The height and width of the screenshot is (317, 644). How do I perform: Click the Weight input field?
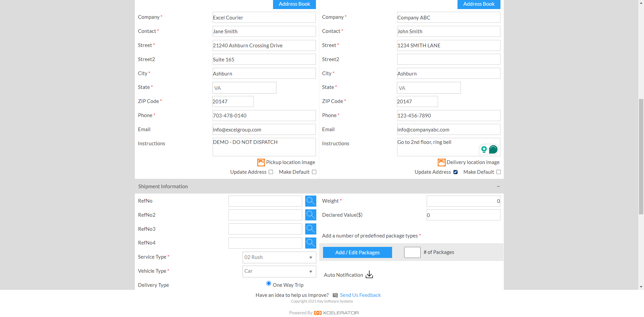click(x=463, y=201)
